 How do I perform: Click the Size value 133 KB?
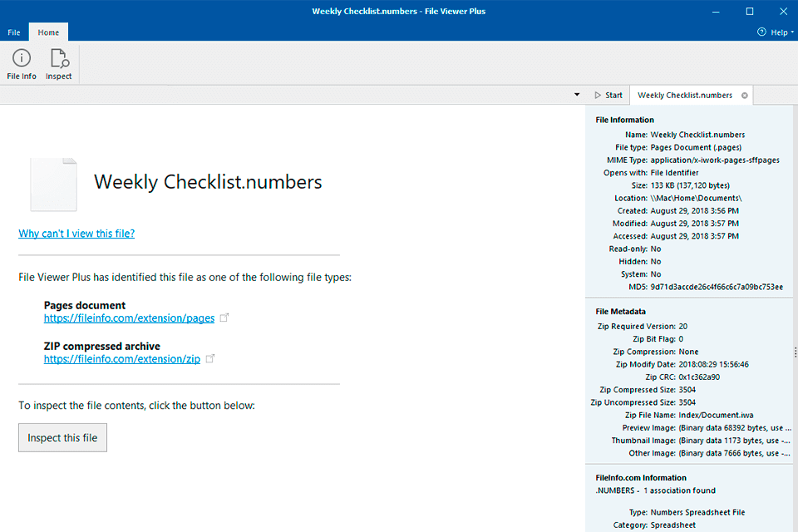coord(690,185)
